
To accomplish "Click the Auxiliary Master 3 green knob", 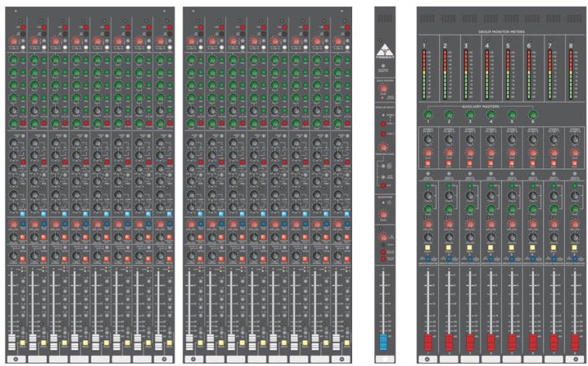I will tap(469, 116).
